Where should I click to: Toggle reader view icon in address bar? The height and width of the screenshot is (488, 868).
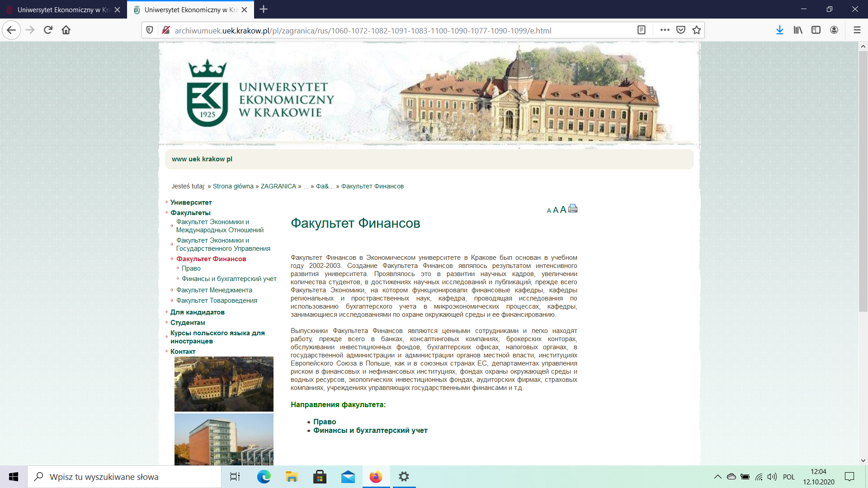point(641,30)
